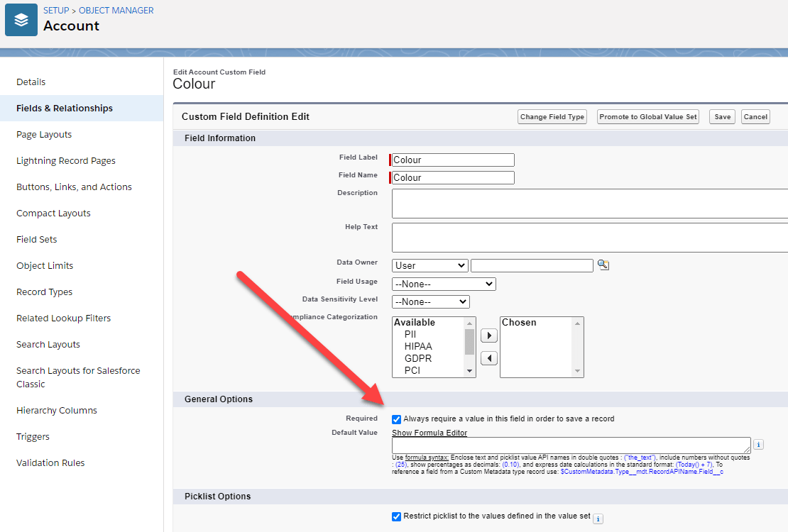
Task: Select Validation Rules from the sidebar
Action: 50,462
